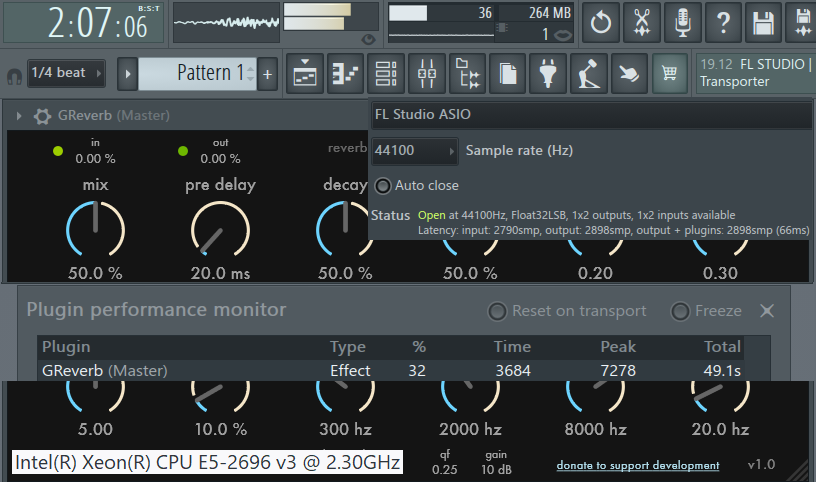Click the oscilloscope waveform display

coord(226,22)
